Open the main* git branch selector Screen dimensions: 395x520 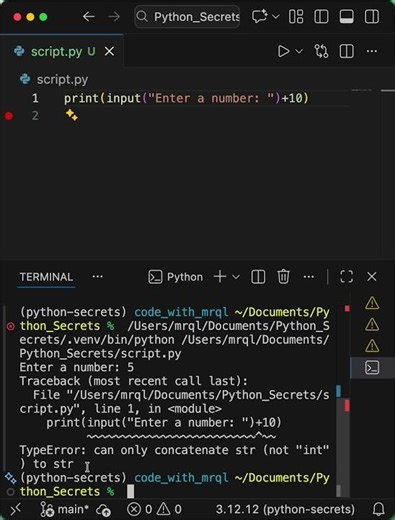(x=65, y=509)
